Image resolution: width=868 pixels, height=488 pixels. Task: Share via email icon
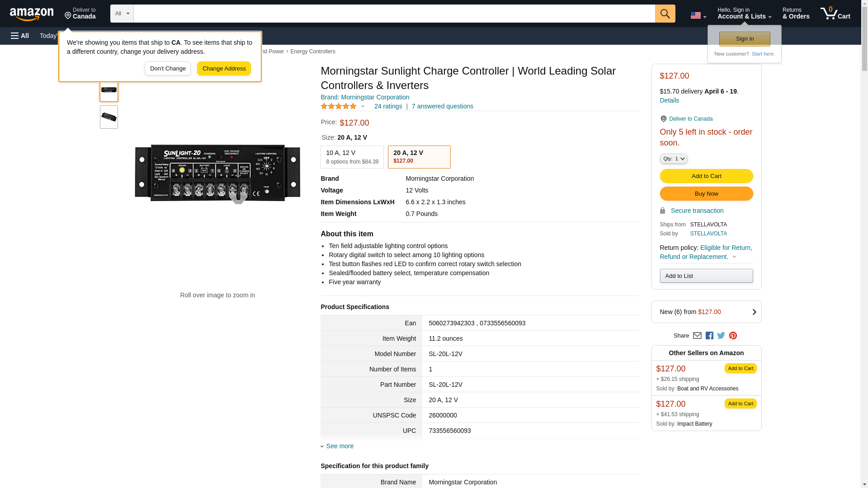697,336
